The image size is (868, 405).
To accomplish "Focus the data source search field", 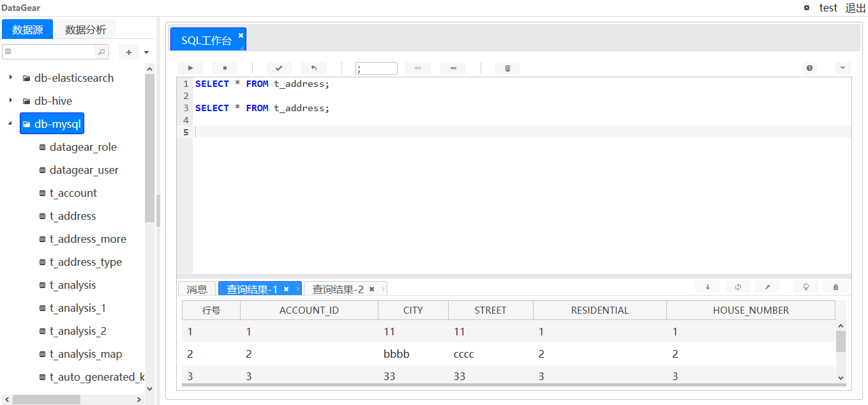I will (56, 52).
